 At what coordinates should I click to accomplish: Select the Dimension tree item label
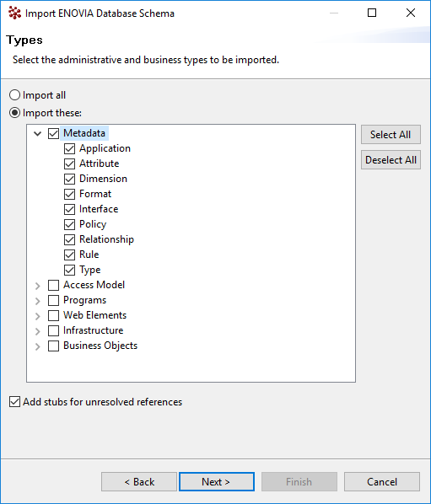pyautogui.click(x=103, y=179)
